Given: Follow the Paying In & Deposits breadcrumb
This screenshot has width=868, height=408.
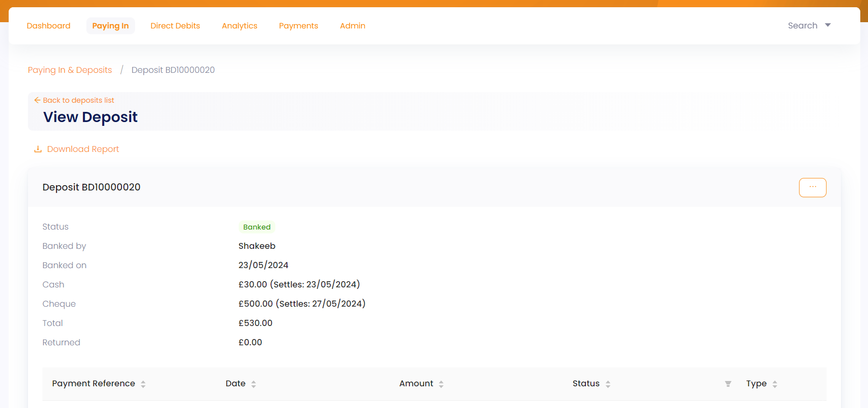Looking at the screenshot, I should point(70,70).
